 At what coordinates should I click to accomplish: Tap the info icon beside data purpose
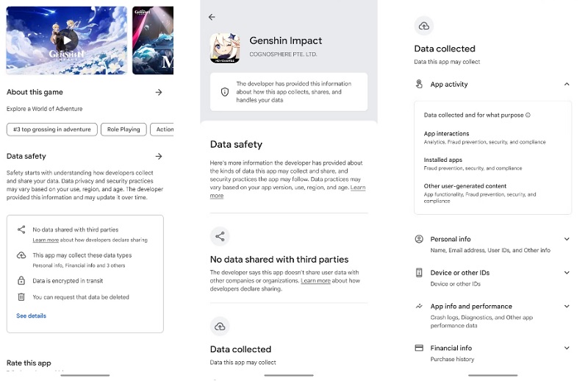click(x=528, y=115)
